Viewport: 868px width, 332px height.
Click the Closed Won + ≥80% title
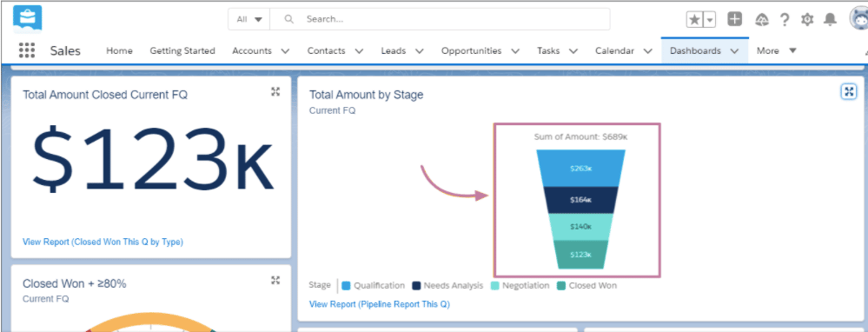(x=75, y=284)
